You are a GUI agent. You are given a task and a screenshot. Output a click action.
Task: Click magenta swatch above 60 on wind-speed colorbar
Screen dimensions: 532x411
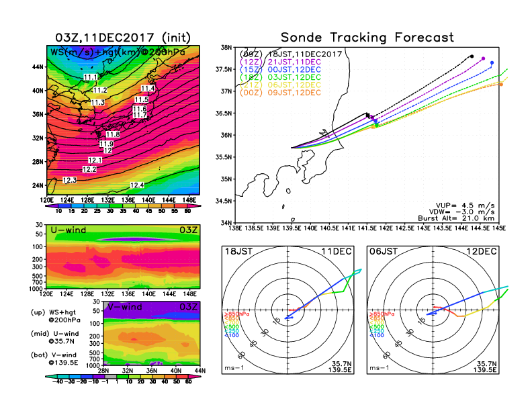(195, 205)
